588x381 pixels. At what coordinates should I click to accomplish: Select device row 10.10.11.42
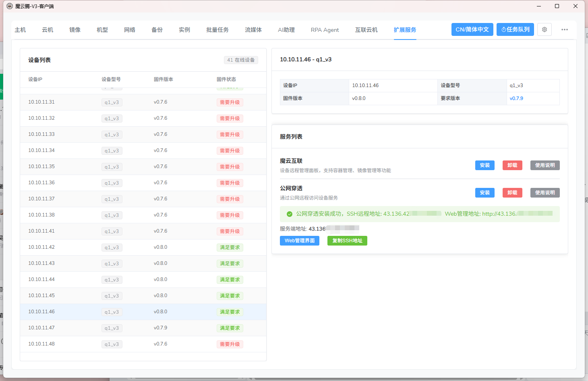[143, 248]
